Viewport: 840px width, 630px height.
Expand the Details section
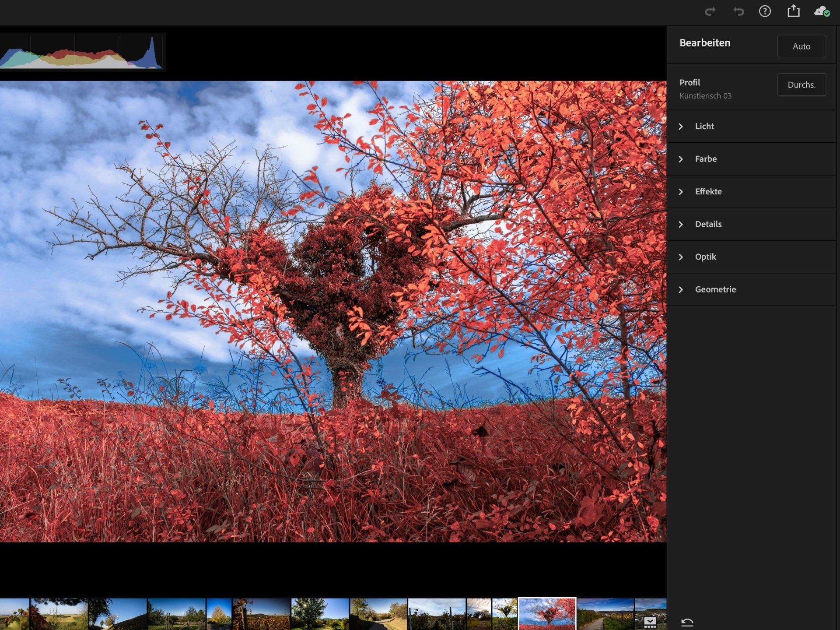tap(708, 224)
